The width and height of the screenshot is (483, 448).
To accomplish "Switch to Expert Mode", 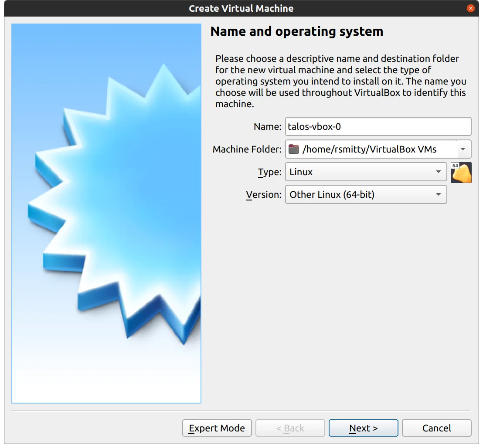I will pos(217,428).
